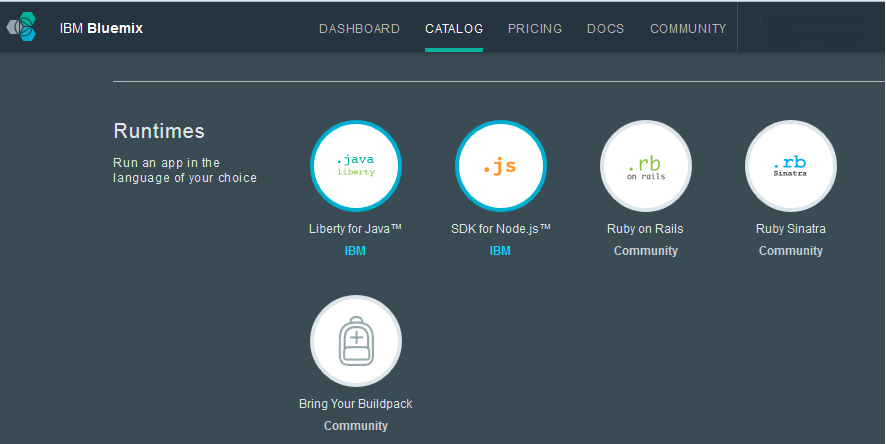Go to the PRICING tab
The width and height of the screenshot is (886, 444).
point(535,29)
